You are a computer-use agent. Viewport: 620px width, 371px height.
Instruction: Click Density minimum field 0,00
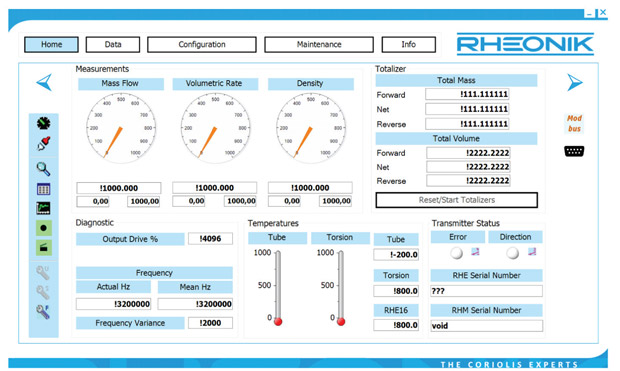pyautogui.click(x=285, y=201)
